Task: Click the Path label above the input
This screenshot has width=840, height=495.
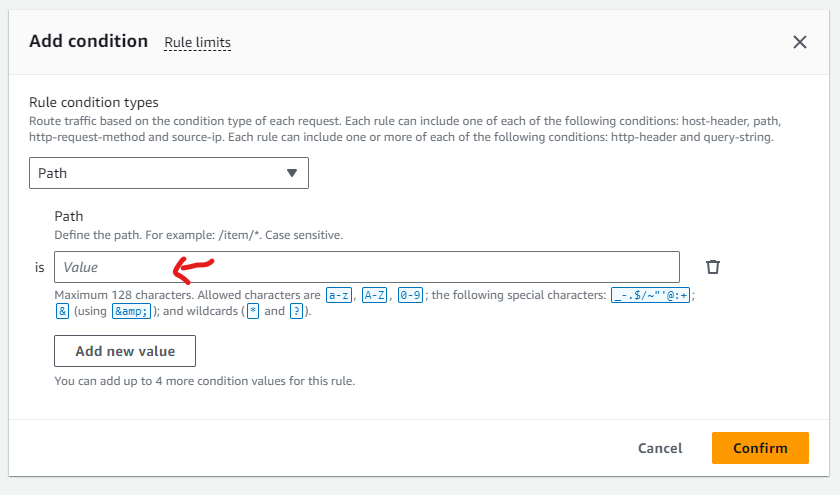Action: [x=68, y=216]
